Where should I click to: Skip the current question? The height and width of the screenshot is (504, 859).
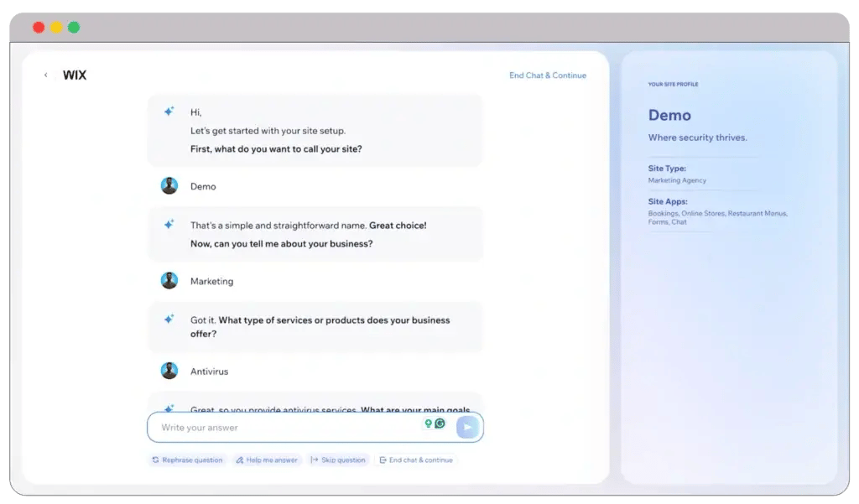click(x=338, y=460)
